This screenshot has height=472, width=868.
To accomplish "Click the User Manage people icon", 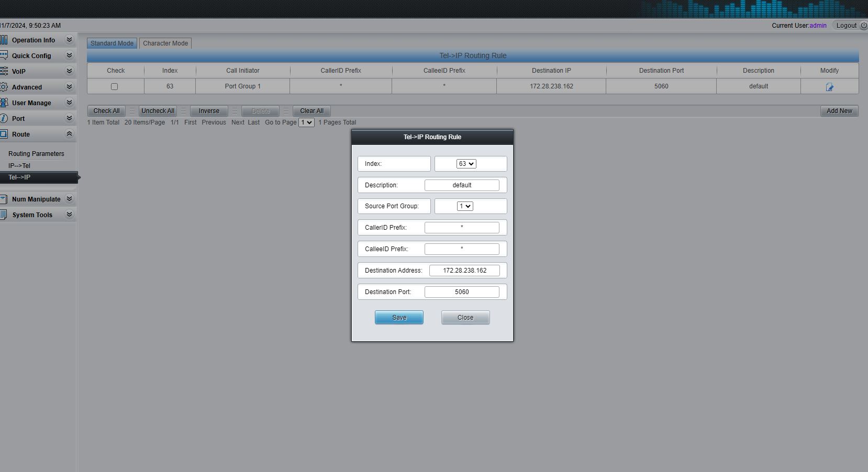I will coord(4,103).
